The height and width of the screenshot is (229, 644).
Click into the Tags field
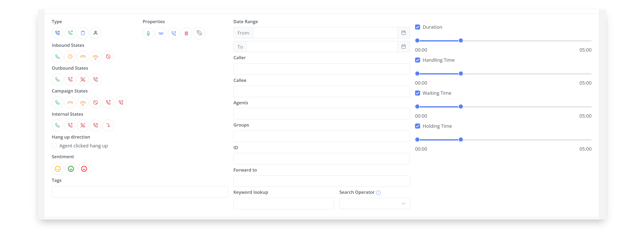point(140,192)
